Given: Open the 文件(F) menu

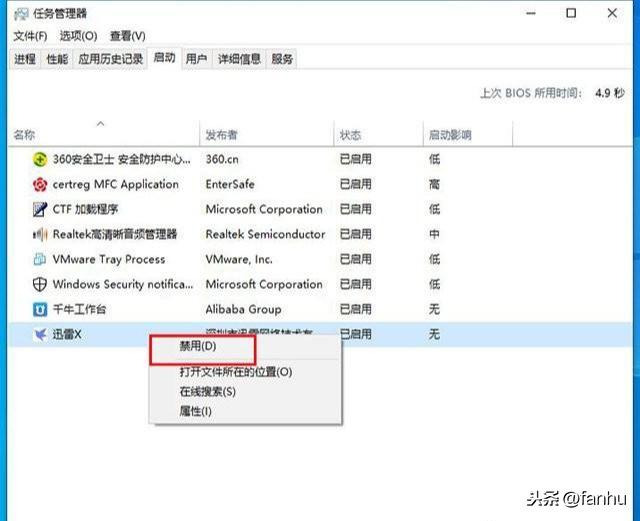Looking at the screenshot, I should pyautogui.click(x=30, y=36).
